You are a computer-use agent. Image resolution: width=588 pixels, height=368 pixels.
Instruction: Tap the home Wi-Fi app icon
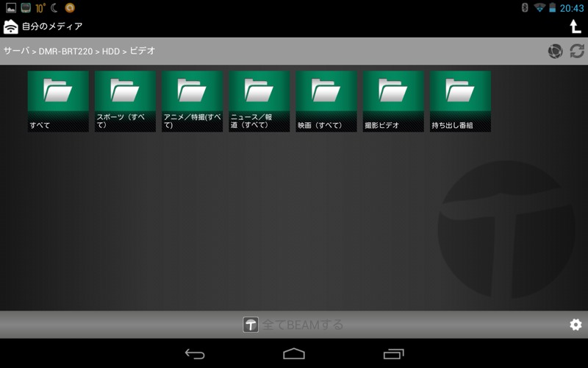(10, 26)
